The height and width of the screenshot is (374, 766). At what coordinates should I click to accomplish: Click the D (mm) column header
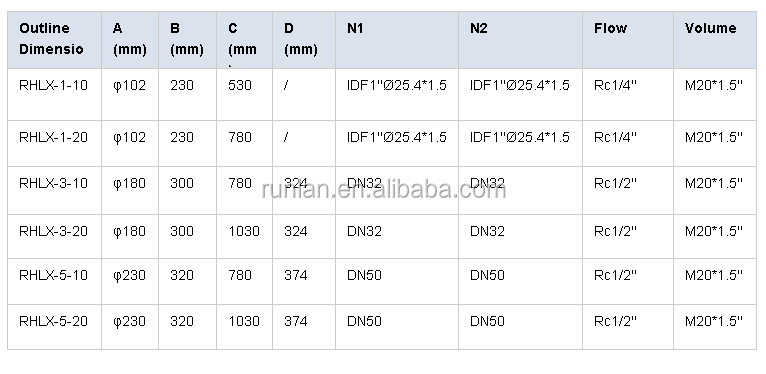pos(304,40)
